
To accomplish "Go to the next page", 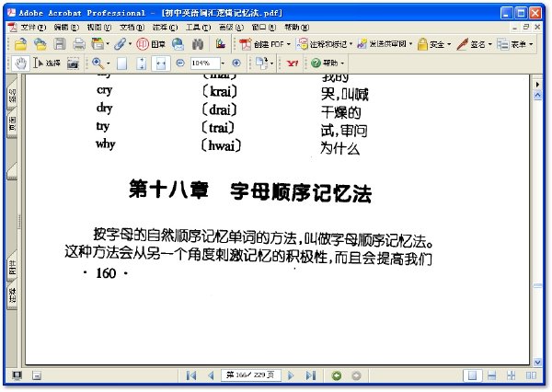I will pos(291,375).
